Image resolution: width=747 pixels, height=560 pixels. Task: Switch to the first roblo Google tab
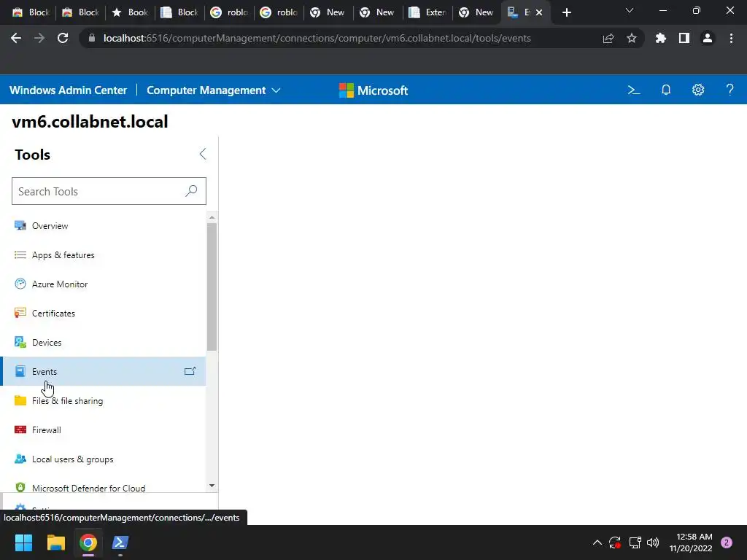[x=229, y=12]
